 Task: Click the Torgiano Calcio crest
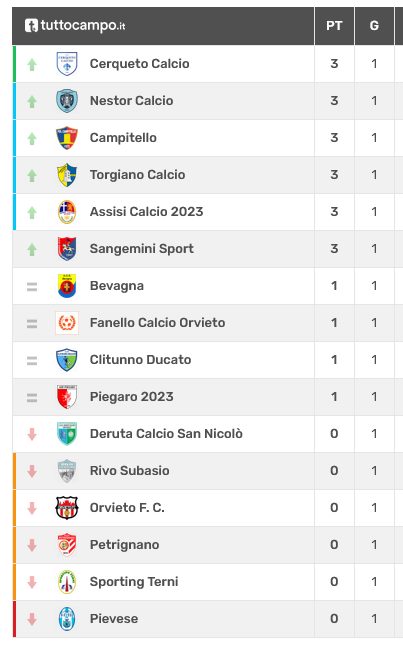point(67,175)
